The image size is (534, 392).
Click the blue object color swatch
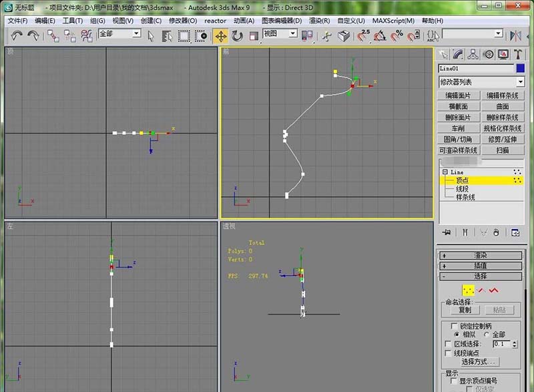[x=520, y=68]
